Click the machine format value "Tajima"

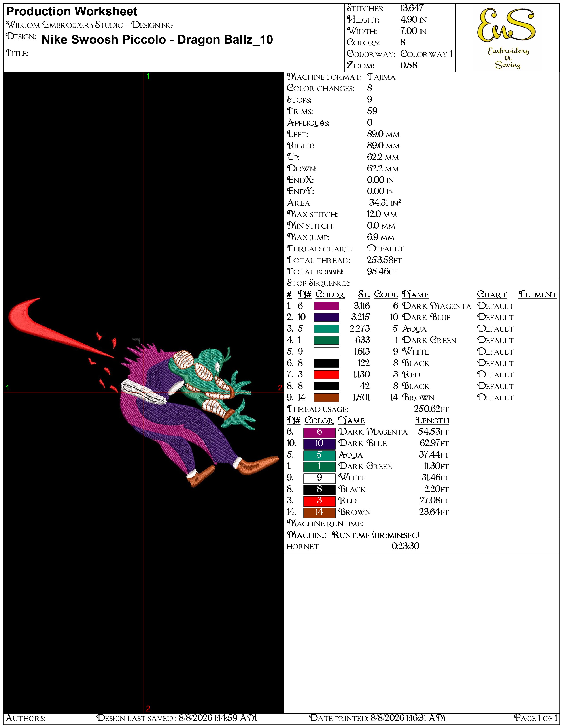(381, 77)
